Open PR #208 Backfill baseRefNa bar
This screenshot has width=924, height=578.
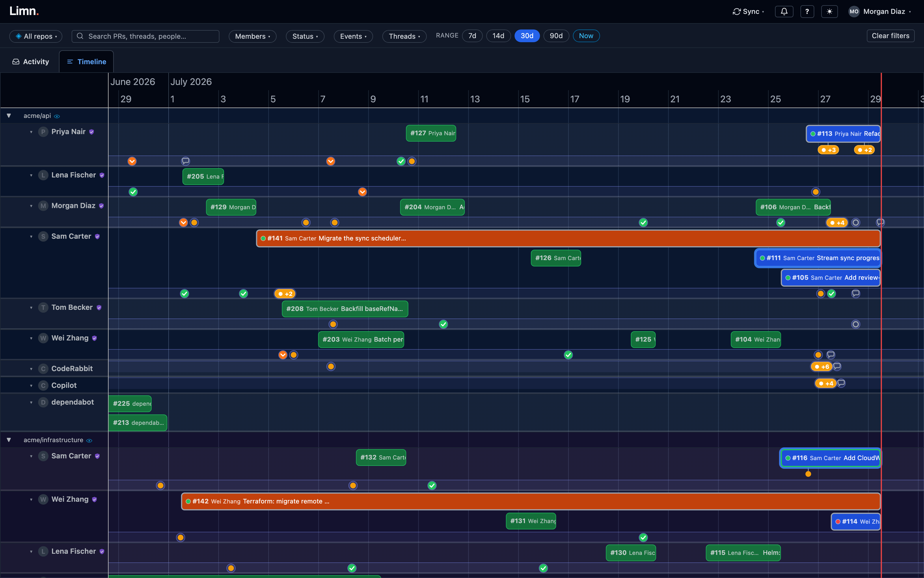(x=345, y=308)
